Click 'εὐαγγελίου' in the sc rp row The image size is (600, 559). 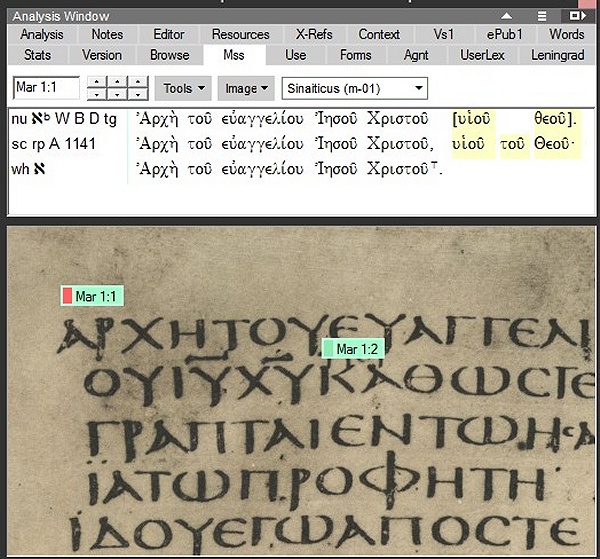[262, 144]
